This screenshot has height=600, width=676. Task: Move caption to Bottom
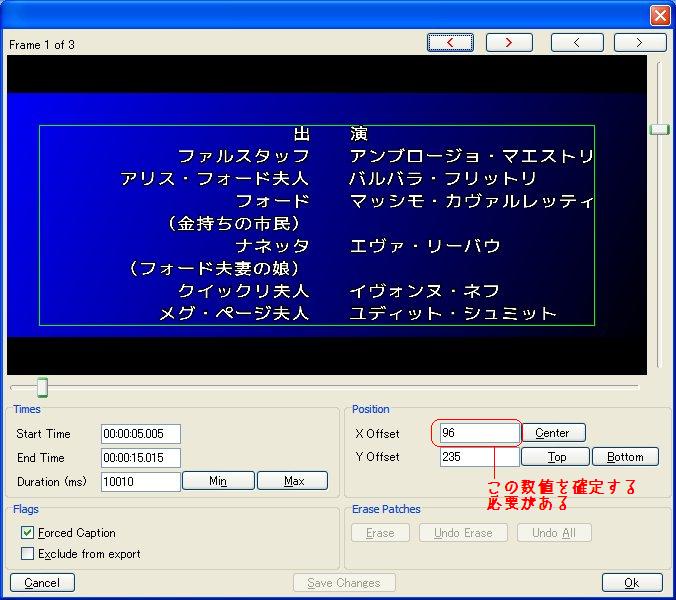(x=626, y=456)
